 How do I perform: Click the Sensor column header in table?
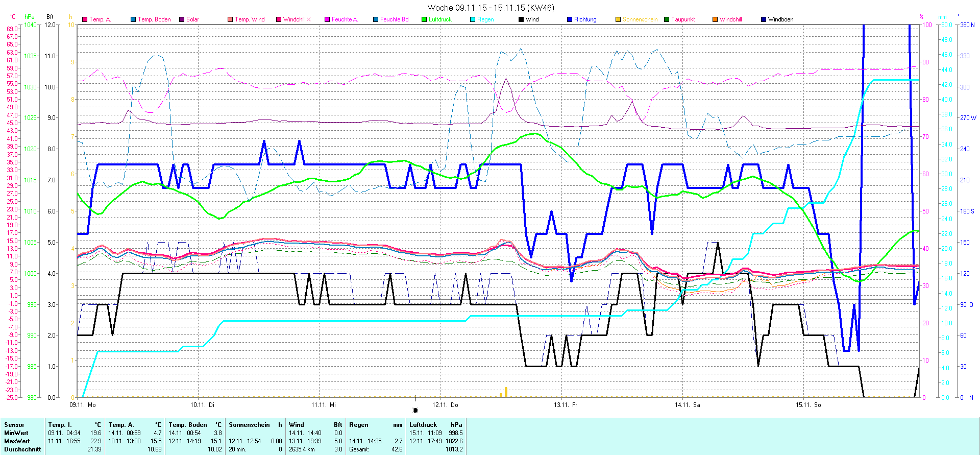click(x=14, y=425)
